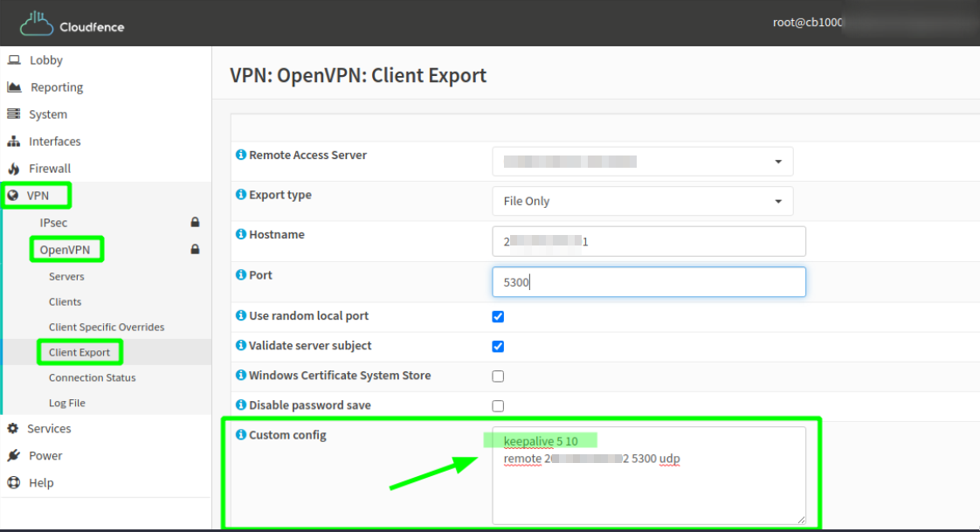Go to OpenVPN Servers page
Screen dimensions: 980x532
(x=66, y=276)
